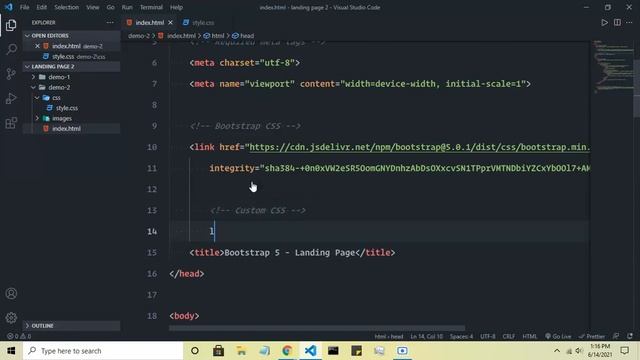
Task: Click the Prettier status bar item
Action: [x=591, y=336]
